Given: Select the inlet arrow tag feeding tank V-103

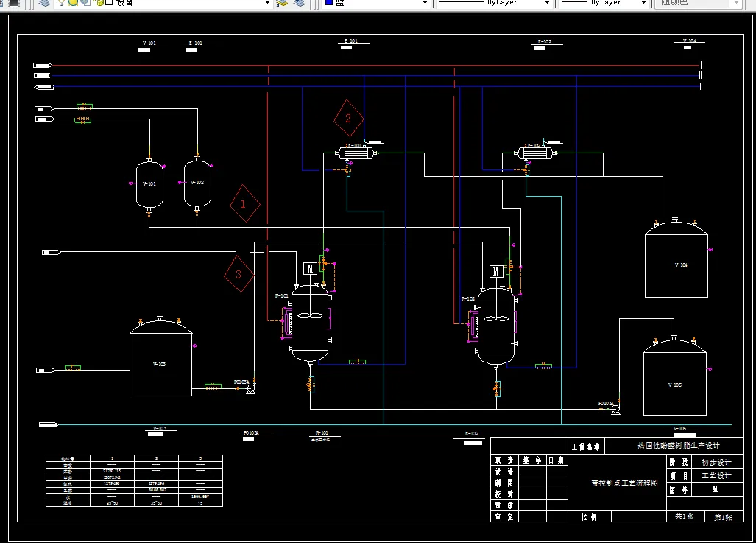Looking at the screenshot, I should (46, 370).
